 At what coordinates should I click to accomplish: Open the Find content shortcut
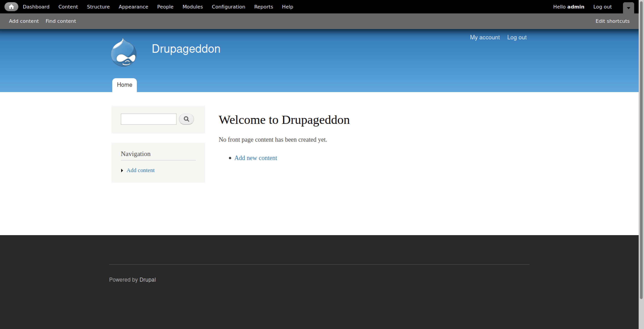tap(61, 21)
